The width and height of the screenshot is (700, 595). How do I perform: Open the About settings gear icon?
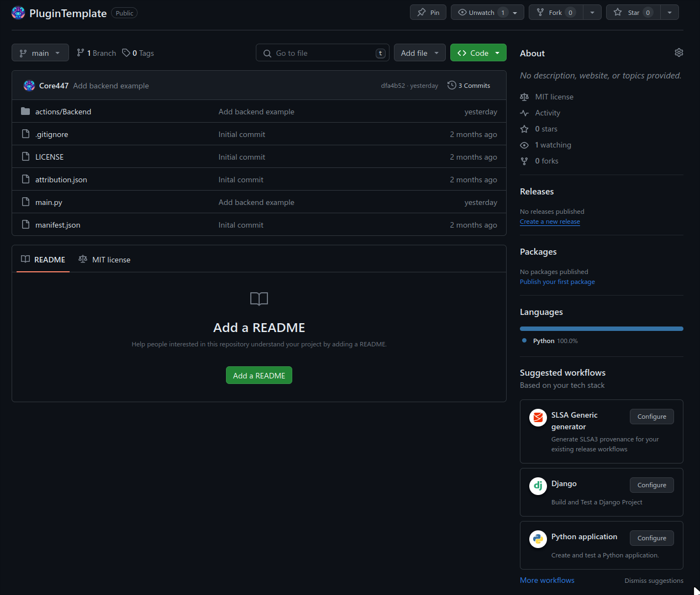click(x=678, y=52)
